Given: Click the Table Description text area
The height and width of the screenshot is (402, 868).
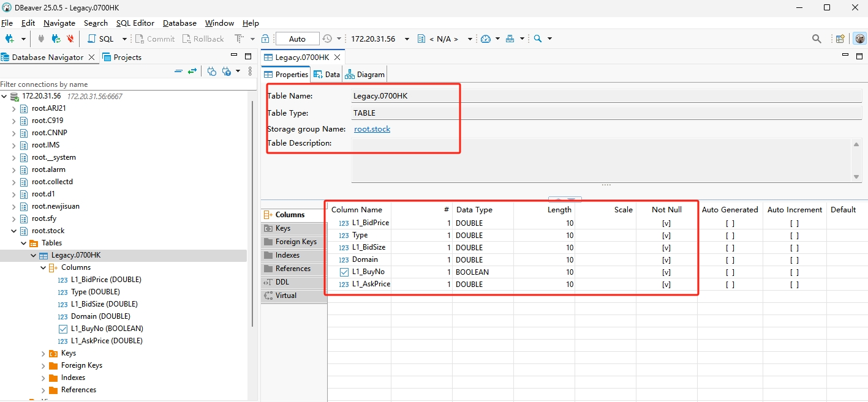Looking at the screenshot, I should click(600, 160).
